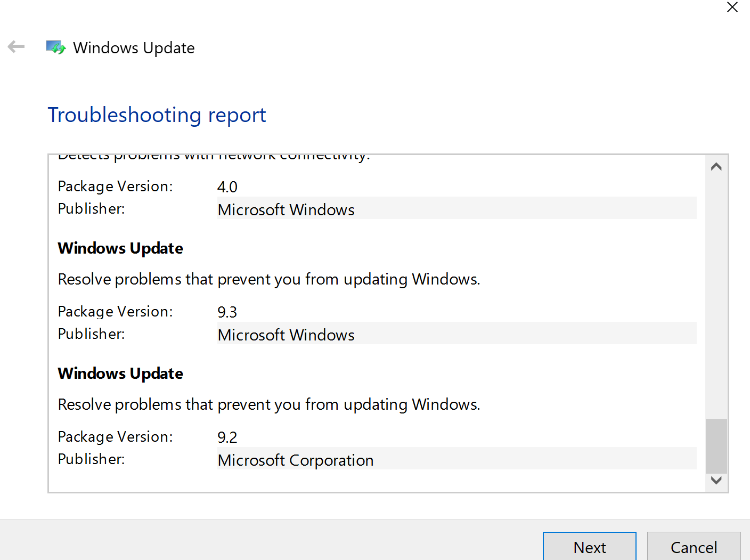Click the report scrollbar thumb
Viewport: 750px width, 560px height.
[x=716, y=446]
